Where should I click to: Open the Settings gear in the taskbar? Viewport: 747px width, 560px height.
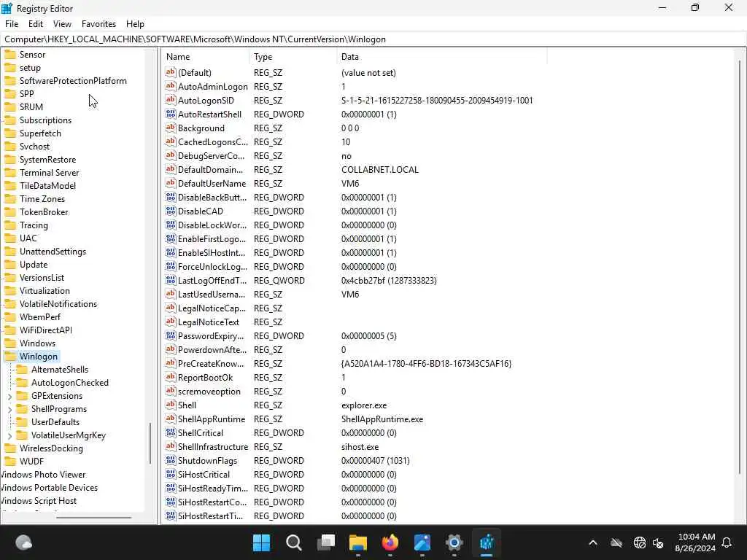click(x=454, y=542)
